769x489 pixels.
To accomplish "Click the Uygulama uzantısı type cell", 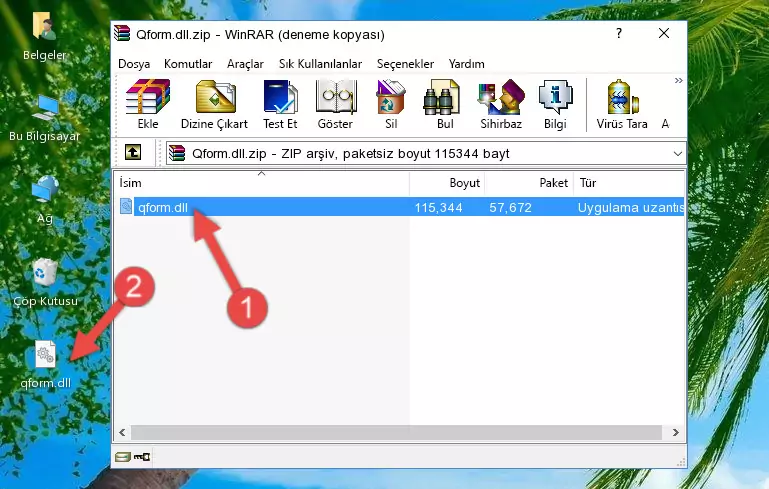I will click(x=631, y=207).
